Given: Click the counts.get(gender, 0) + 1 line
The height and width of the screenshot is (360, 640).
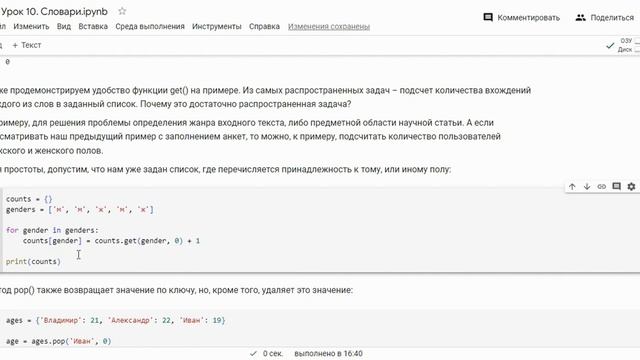Looking at the screenshot, I should point(111,241).
